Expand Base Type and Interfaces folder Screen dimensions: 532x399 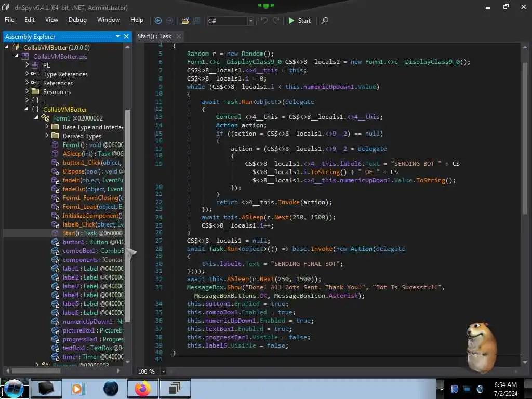(47, 127)
